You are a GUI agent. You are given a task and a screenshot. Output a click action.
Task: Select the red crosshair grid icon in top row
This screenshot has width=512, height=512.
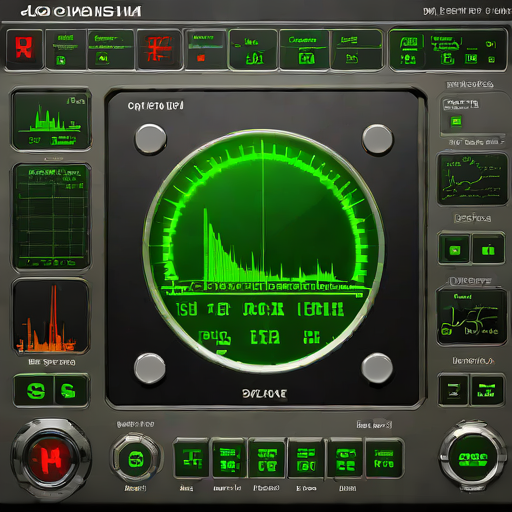click(160, 49)
